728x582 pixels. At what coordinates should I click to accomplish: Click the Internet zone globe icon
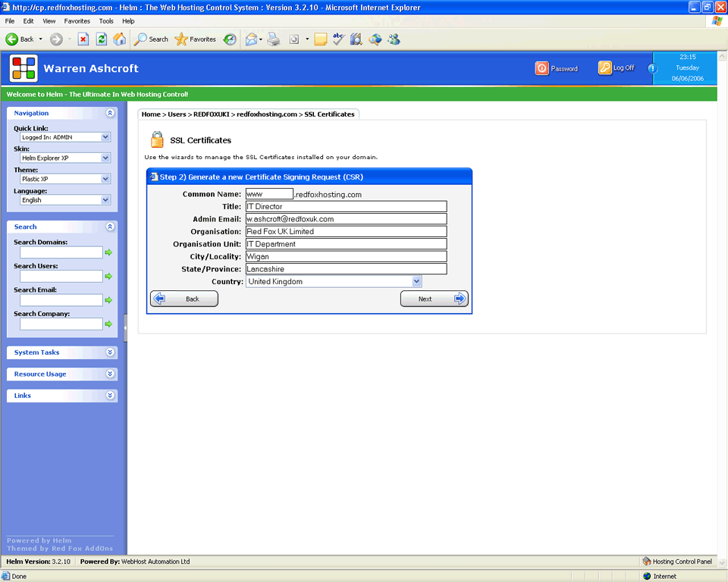coord(647,577)
